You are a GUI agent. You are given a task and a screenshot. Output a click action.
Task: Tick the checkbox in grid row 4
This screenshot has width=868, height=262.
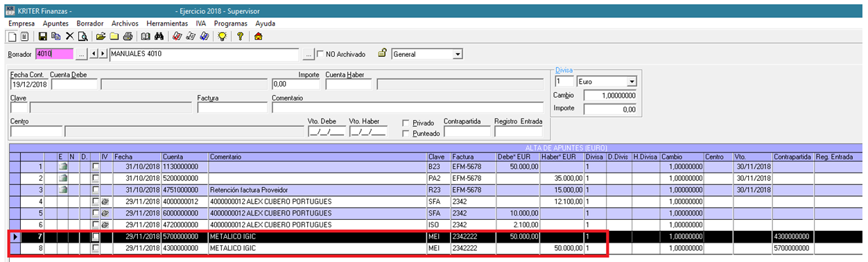tap(96, 201)
